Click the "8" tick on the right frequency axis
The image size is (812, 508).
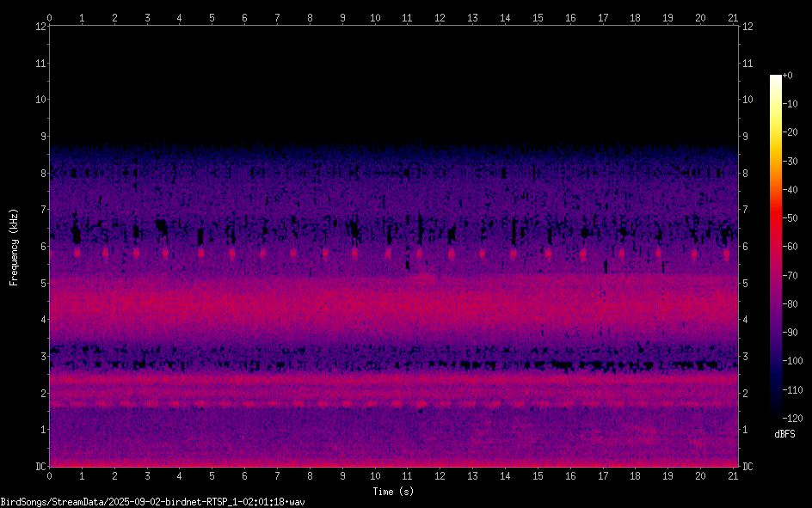(745, 174)
